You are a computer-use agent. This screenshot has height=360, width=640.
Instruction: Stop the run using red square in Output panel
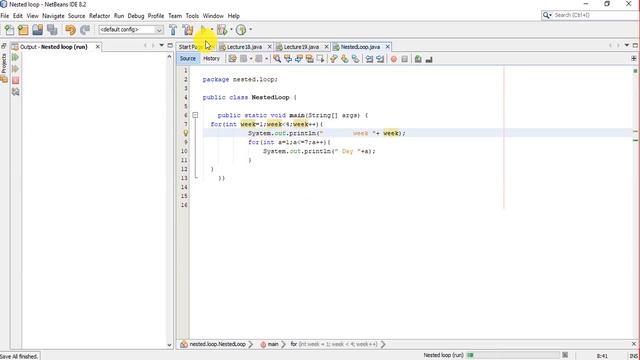[x=16, y=80]
